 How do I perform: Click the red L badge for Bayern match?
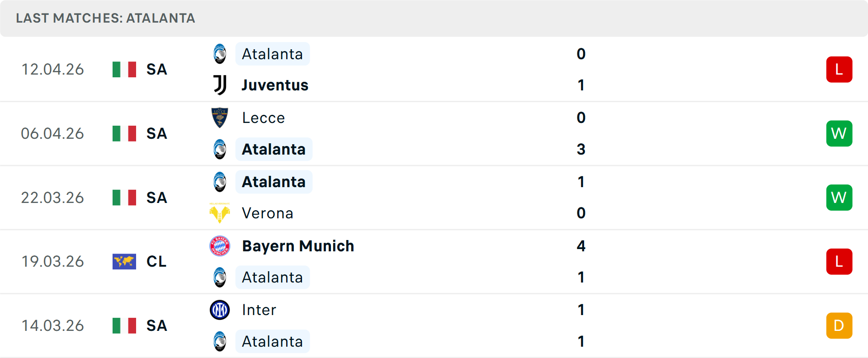point(839,262)
